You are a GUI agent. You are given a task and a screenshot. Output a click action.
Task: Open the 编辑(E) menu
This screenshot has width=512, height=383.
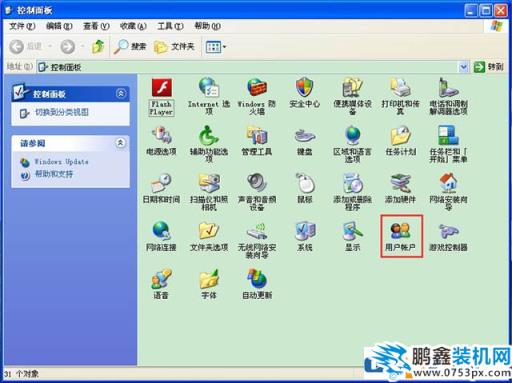(59, 26)
